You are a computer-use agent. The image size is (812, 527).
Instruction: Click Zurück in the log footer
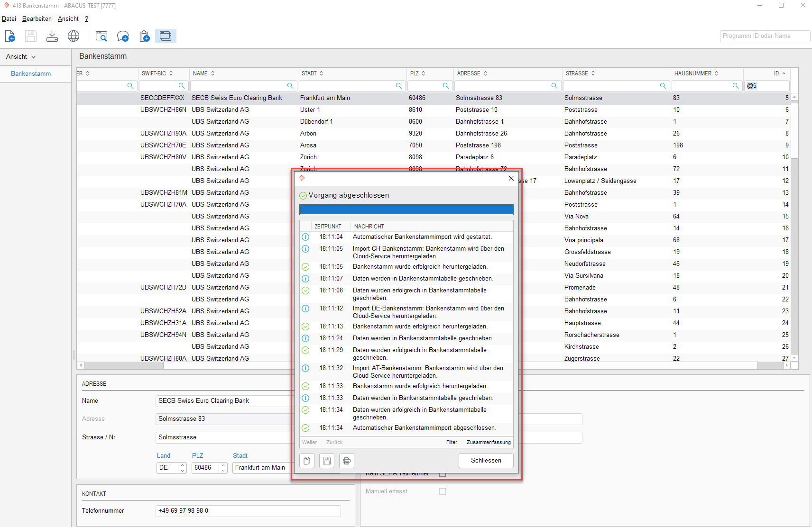tap(334, 442)
